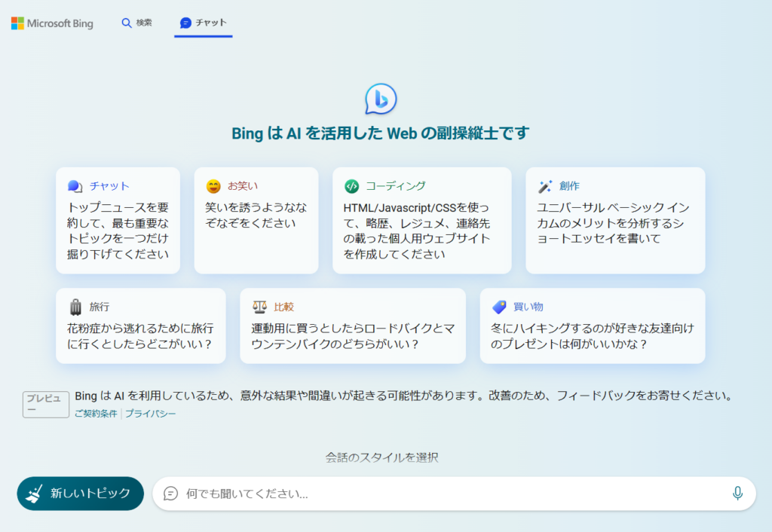Image resolution: width=772 pixels, height=532 pixels.
Task: Select the HTML/Javascript/CSS website suggestion
Action: coord(422,221)
